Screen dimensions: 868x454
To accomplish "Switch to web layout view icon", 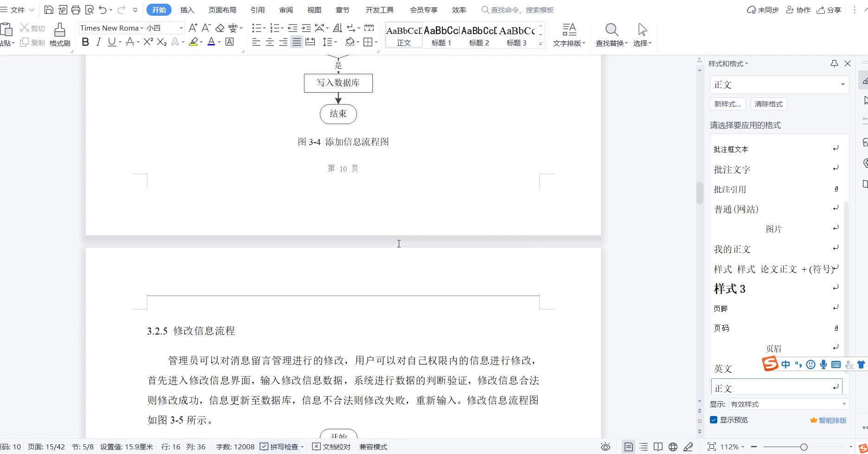I will [673, 447].
